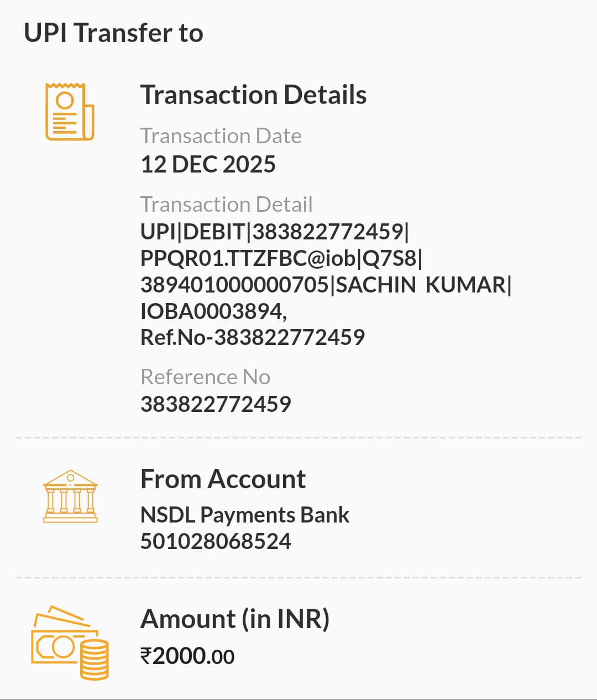Select the account number 501028068524
This screenshot has height=700, width=597.
coord(216,541)
